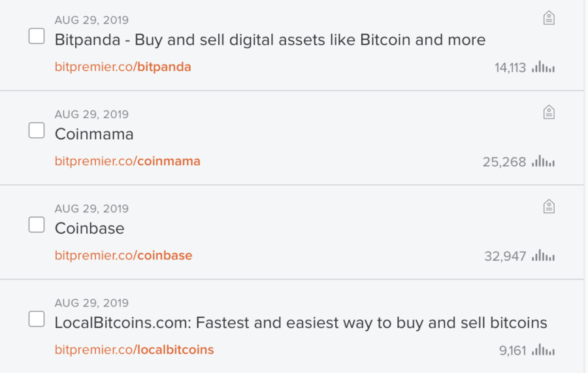Image resolution: width=588 pixels, height=373 pixels.
Task: Open the bar chart stats icon beside 25,268
Action: pyautogui.click(x=543, y=161)
